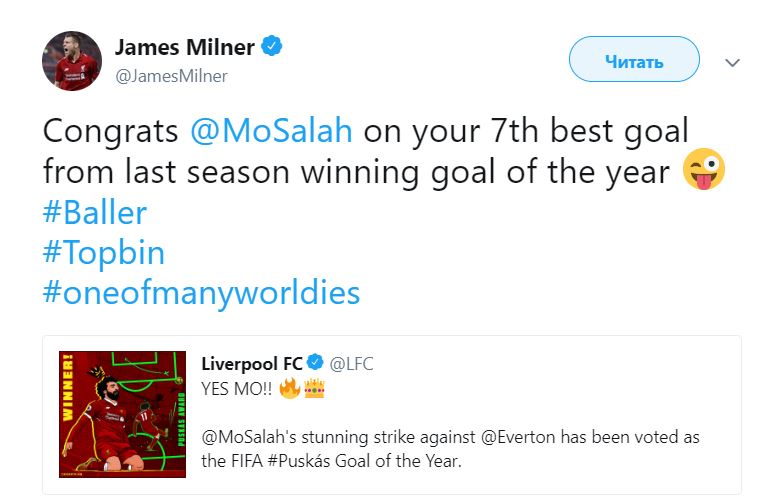
Task: Click the Читать follow button
Action: coord(634,59)
